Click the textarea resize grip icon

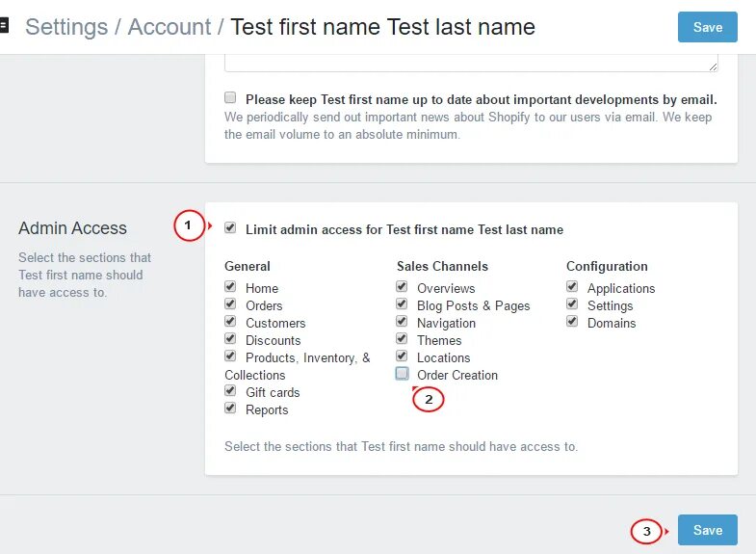713,67
